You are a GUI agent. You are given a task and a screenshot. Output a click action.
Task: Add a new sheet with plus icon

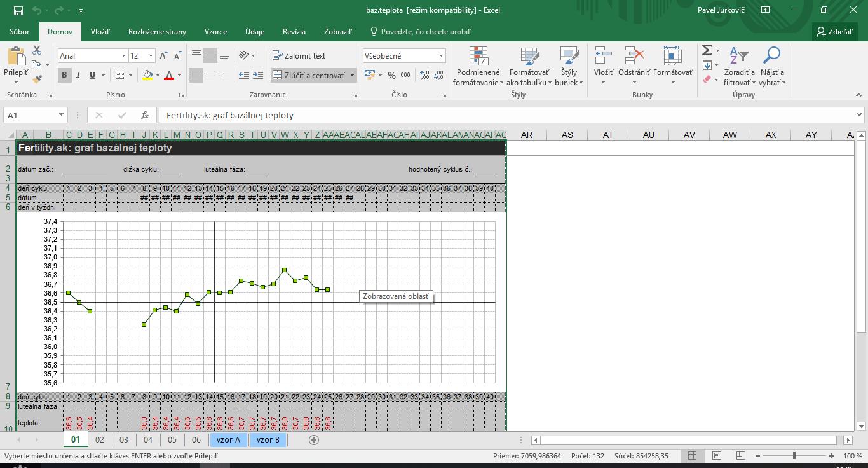click(x=313, y=439)
